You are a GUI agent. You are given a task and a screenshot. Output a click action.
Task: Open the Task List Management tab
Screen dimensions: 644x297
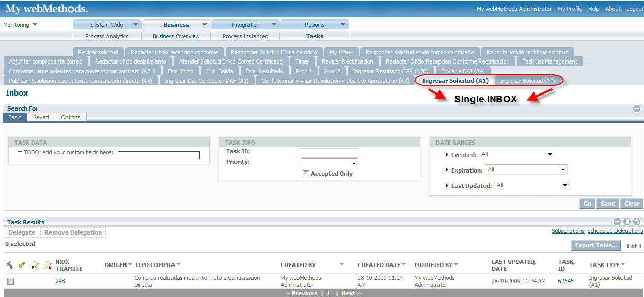(x=549, y=61)
